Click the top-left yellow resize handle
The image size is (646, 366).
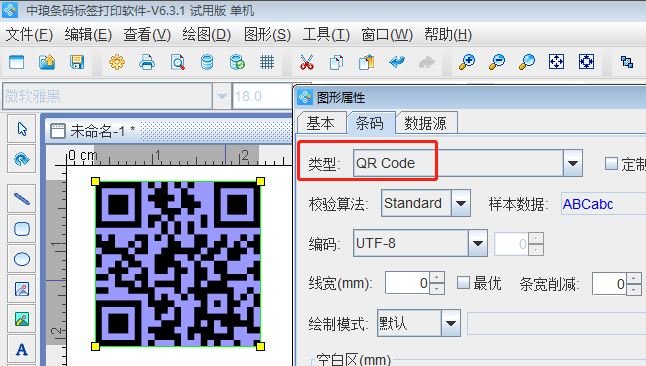95,181
